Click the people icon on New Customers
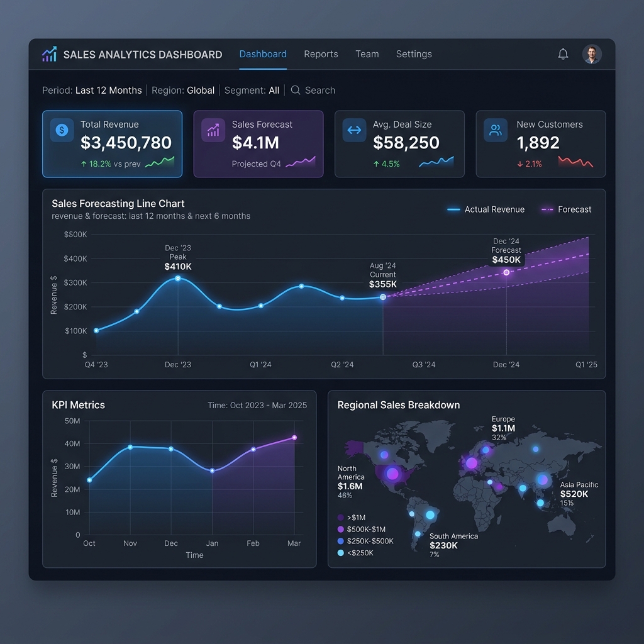 [x=496, y=130]
